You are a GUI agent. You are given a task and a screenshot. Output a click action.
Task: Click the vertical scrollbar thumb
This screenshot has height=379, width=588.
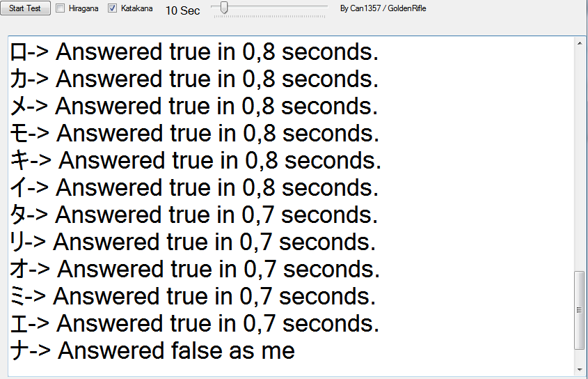click(580, 310)
